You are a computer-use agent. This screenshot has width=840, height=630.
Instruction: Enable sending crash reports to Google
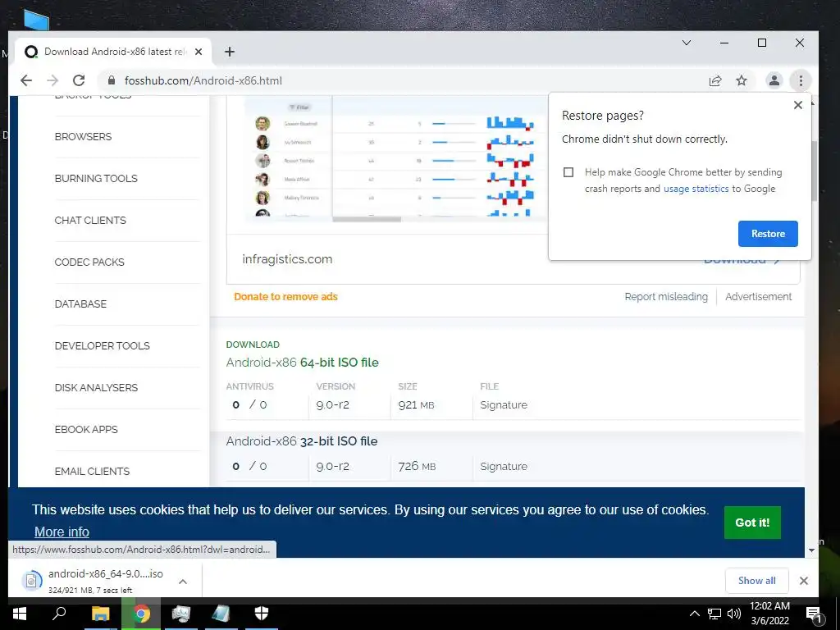pyautogui.click(x=568, y=172)
